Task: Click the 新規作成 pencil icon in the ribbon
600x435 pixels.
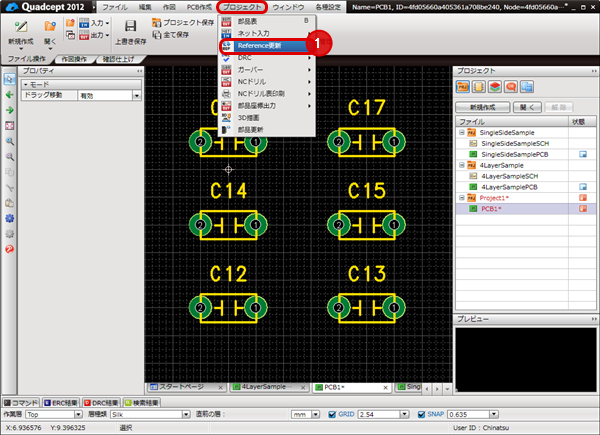Action: click(x=21, y=26)
